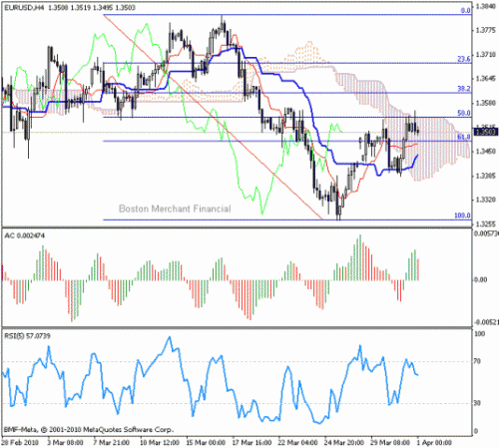Click the 1.3385 price axis value
Screen dimensions: 499x448
pyautogui.click(x=486, y=176)
